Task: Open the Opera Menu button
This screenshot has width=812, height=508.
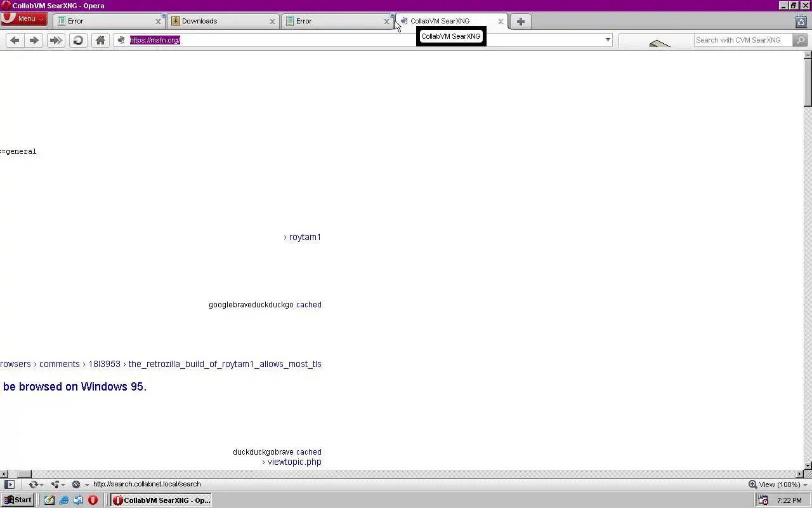Action: point(23,18)
